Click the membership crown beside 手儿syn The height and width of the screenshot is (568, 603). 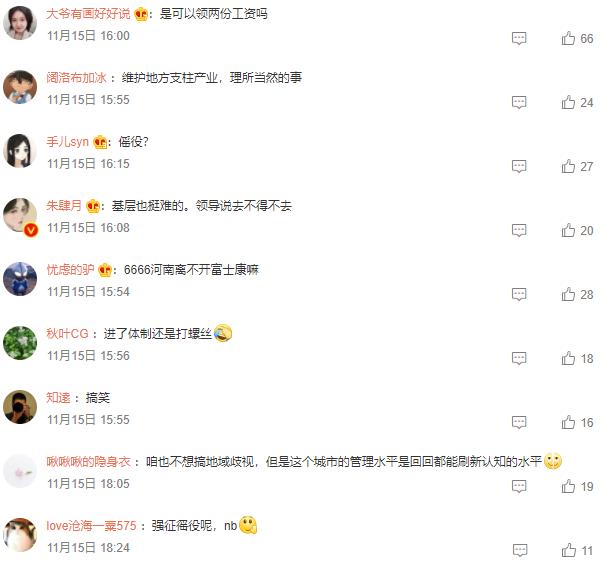click(x=100, y=142)
